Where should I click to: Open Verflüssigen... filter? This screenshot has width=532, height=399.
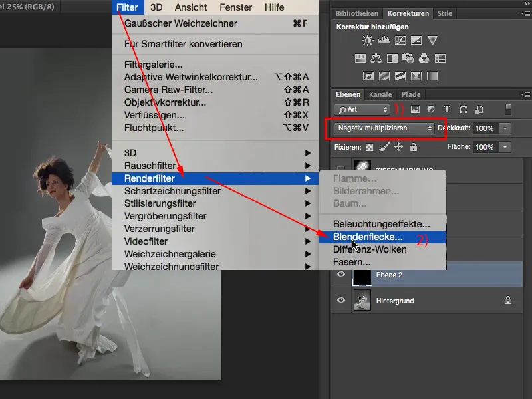(x=215, y=115)
